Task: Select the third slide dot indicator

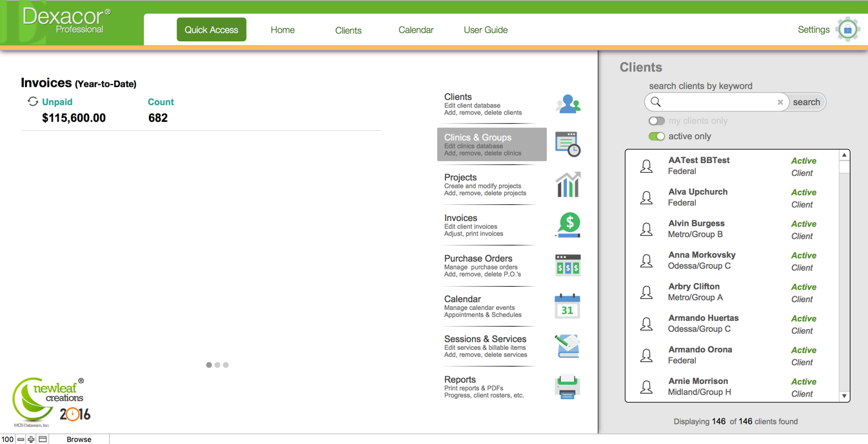Action: [226, 365]
